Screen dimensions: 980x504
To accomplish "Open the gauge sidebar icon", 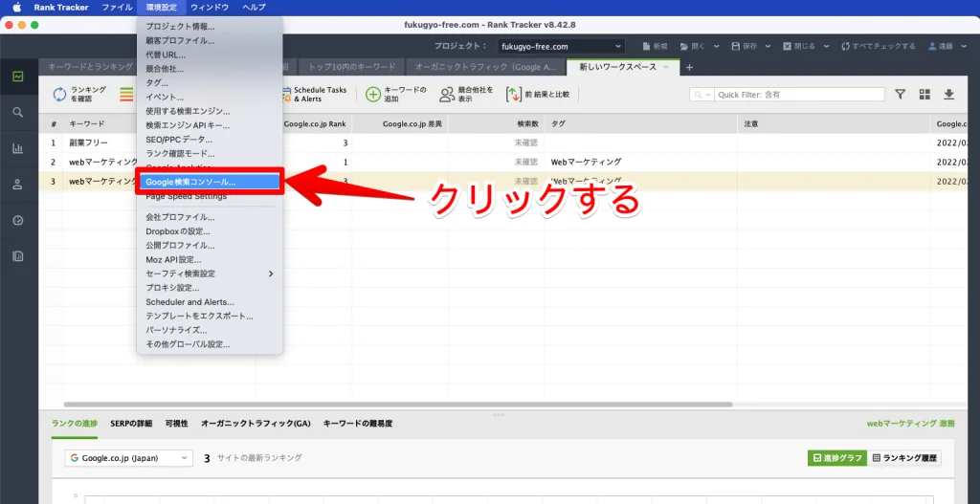I will (x=18, y=221).
